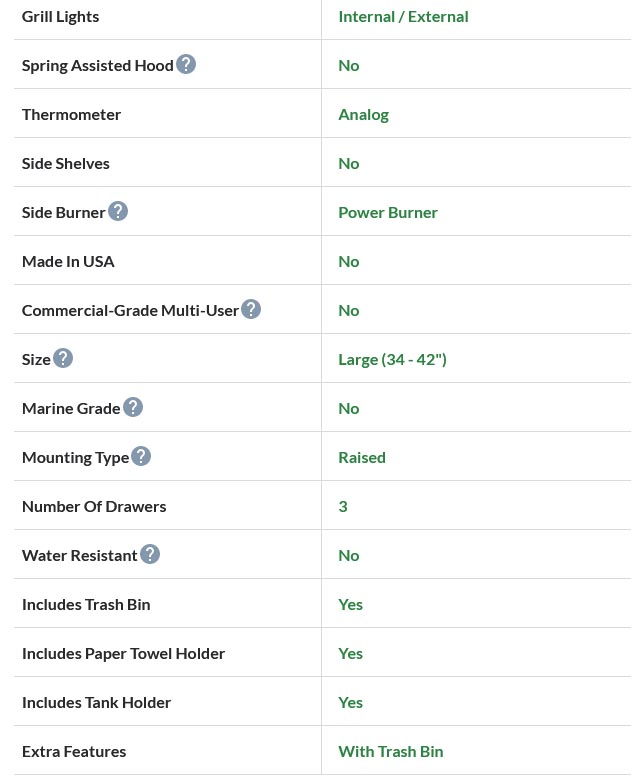Click question mark beside Commercial-Grade Multi-User
642x782 pixels.
251,309
